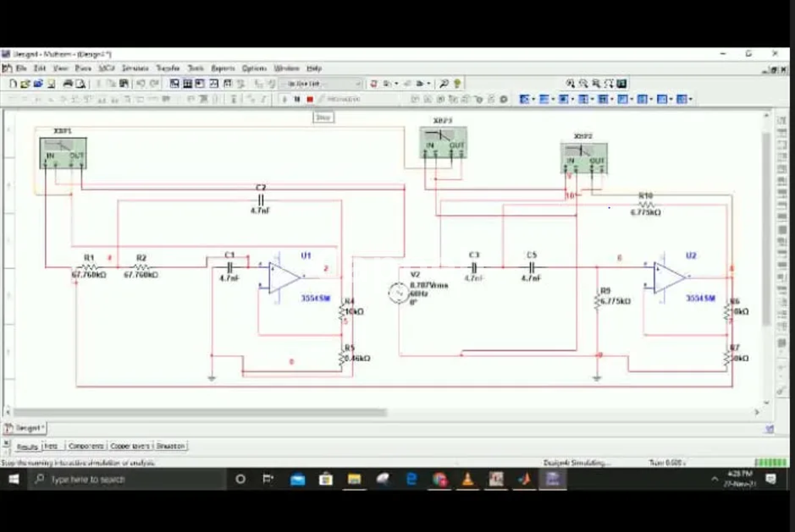Click the Open file folder icon
Screen dimensions: 795x532
click(25, 84)
